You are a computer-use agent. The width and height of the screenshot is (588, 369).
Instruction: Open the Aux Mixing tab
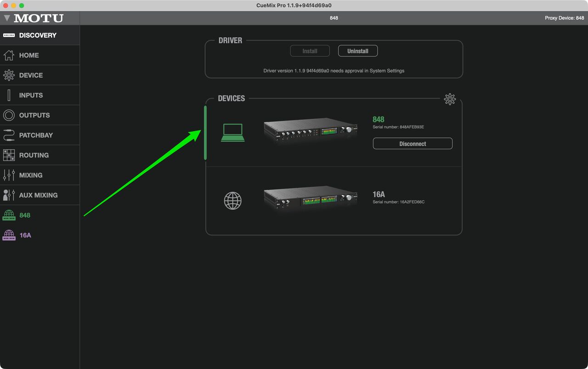click(x=40, y=195)
